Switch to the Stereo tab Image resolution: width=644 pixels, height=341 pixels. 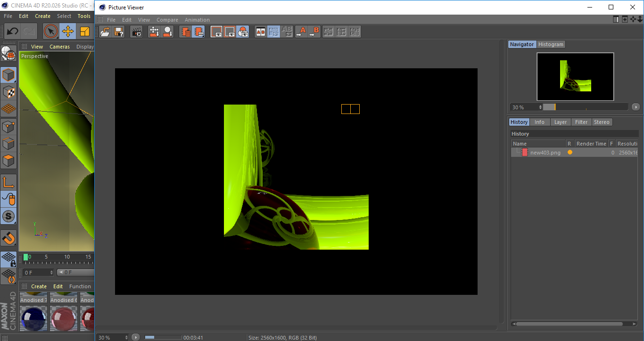[x=602, y=122]
